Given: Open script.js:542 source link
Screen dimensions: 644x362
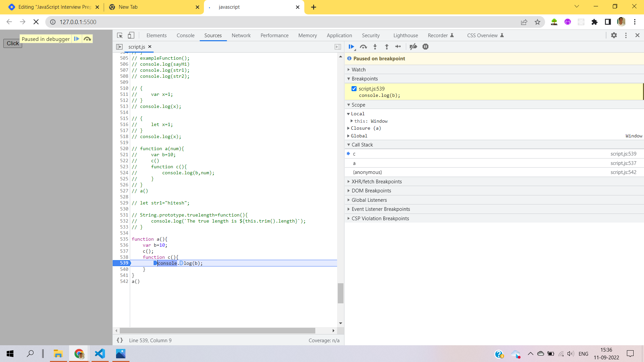Looking at the screenshot, I should [x=623, y=172].
